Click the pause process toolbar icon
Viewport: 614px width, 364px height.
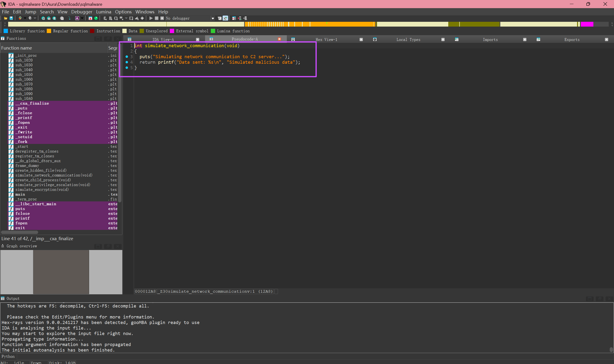coord(157,18)
